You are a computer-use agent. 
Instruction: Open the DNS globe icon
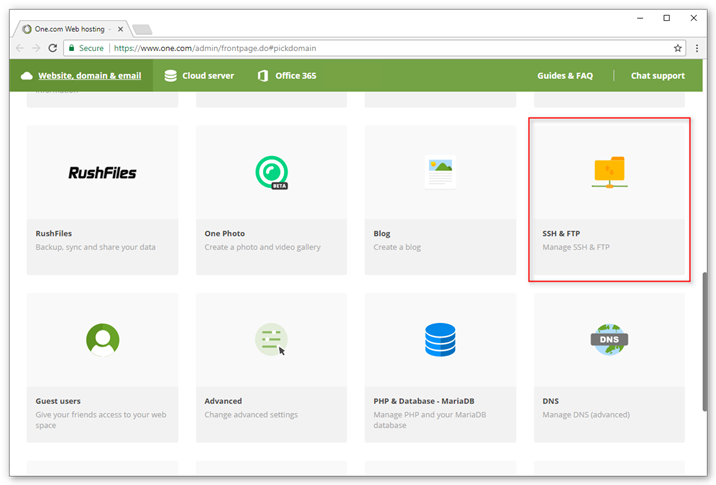pyautogui.click(x=609, y=340)
